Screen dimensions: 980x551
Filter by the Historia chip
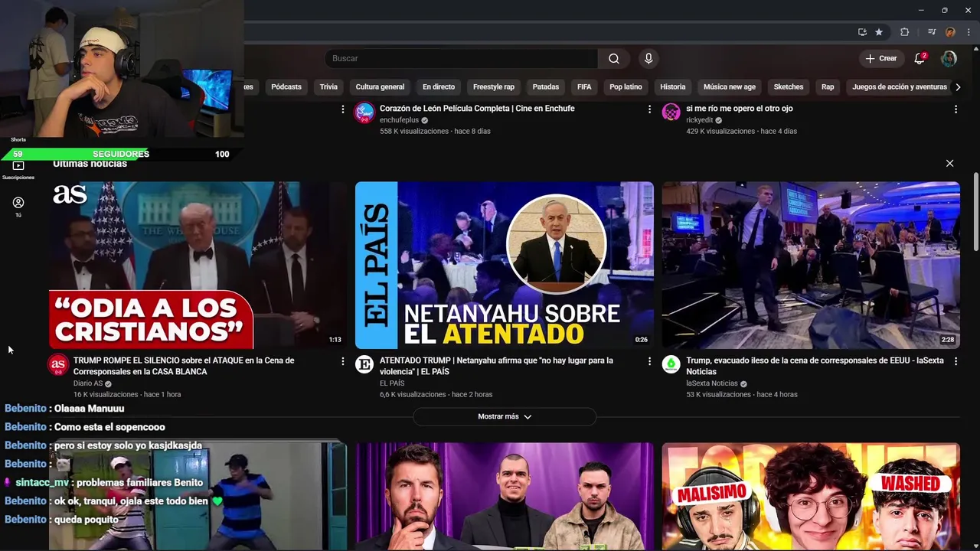(673, 86)
